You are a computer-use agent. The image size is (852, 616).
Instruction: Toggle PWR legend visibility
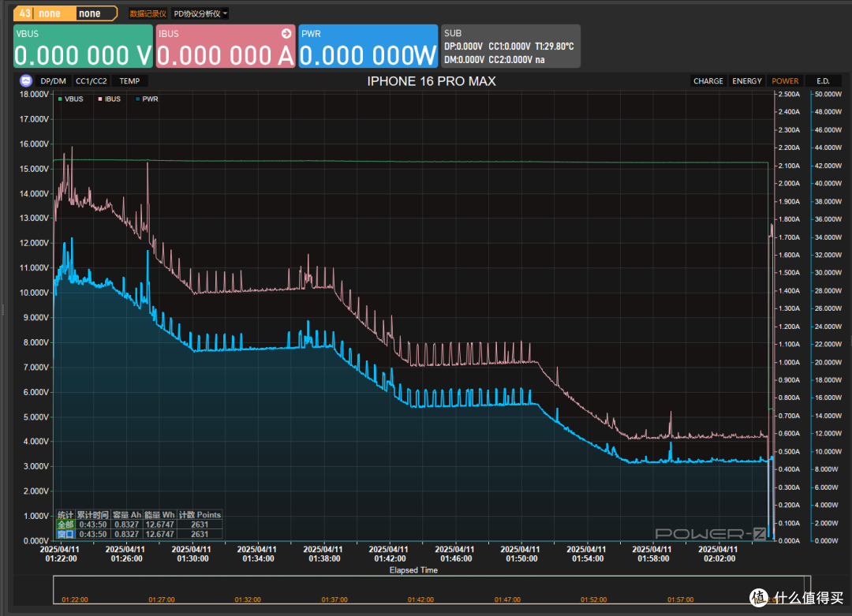(x=147, y=99)
